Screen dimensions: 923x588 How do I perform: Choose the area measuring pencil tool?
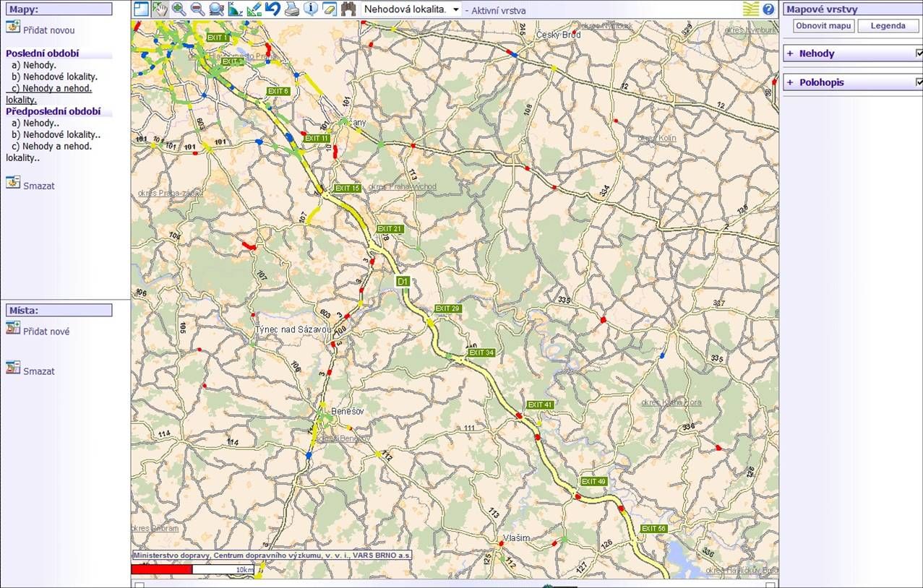pos(254,9)
